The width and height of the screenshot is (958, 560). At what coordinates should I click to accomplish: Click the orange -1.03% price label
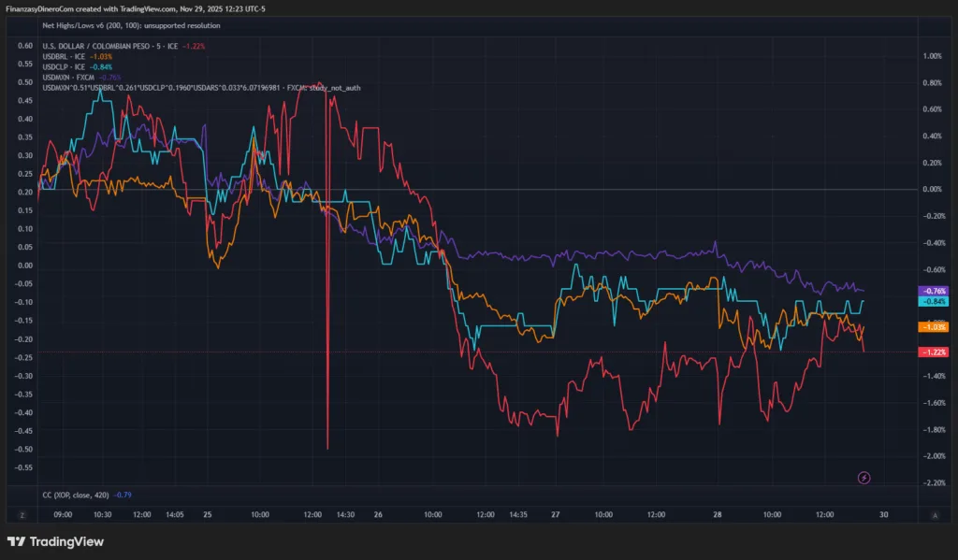933,327
